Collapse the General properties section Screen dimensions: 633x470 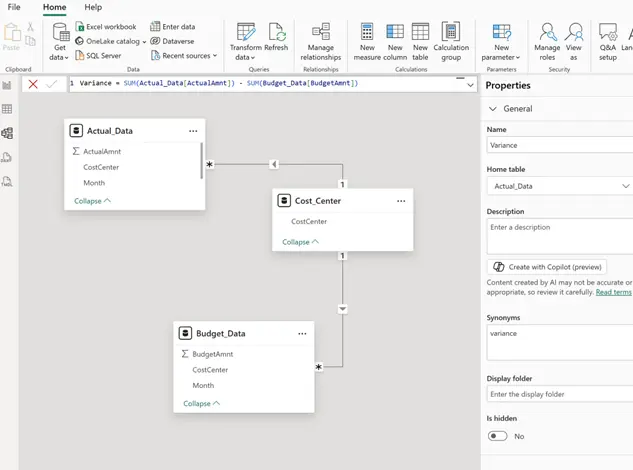click(493, 109)
